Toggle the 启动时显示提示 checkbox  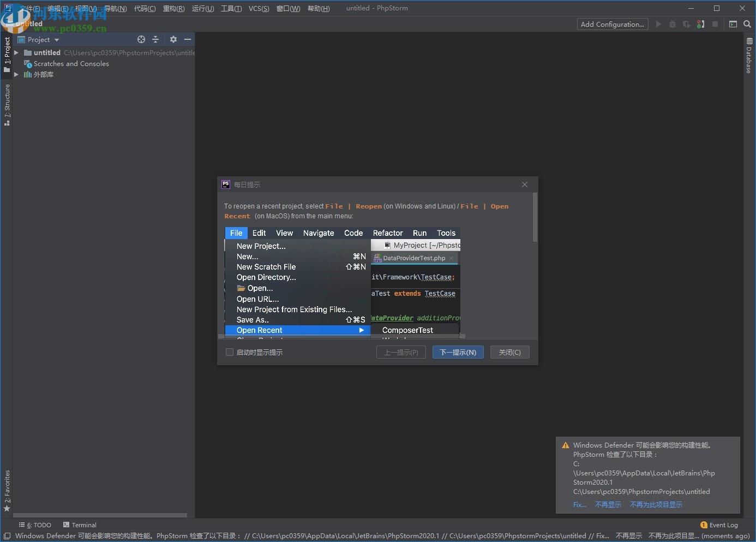click(230, 352)
